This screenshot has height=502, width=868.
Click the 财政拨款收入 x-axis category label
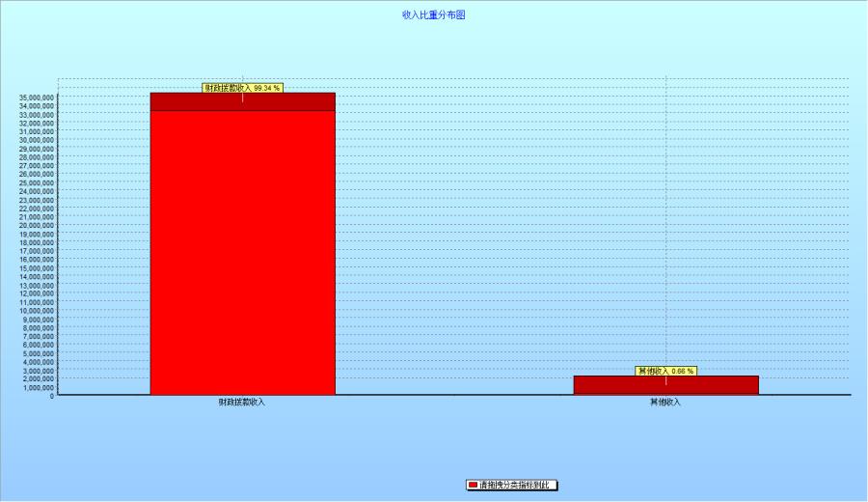click(x=242, y=402)
